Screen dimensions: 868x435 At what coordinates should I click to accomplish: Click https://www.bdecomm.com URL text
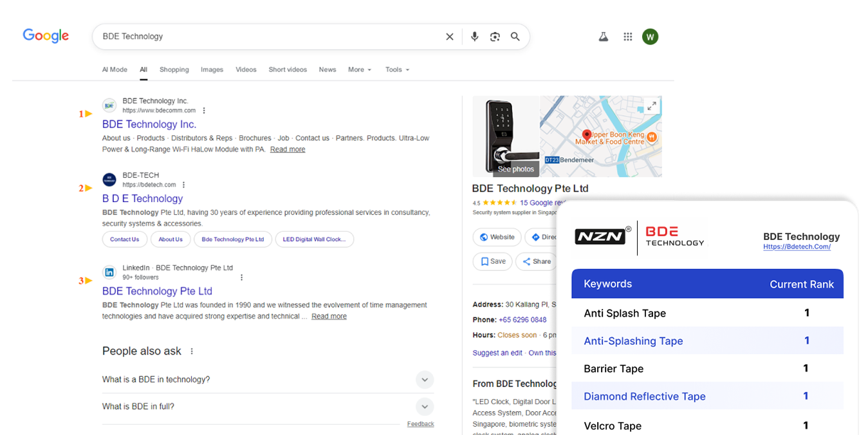coord(159,111)
